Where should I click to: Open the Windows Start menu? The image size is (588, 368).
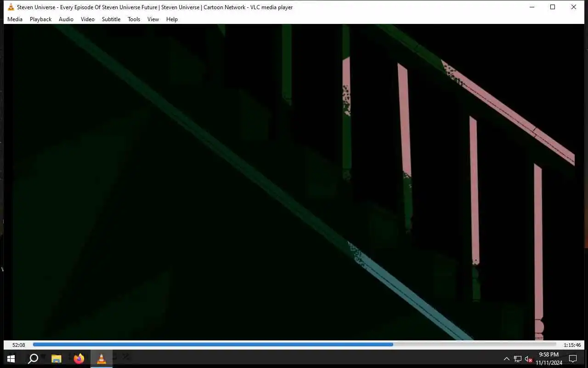tap(11, 358)
